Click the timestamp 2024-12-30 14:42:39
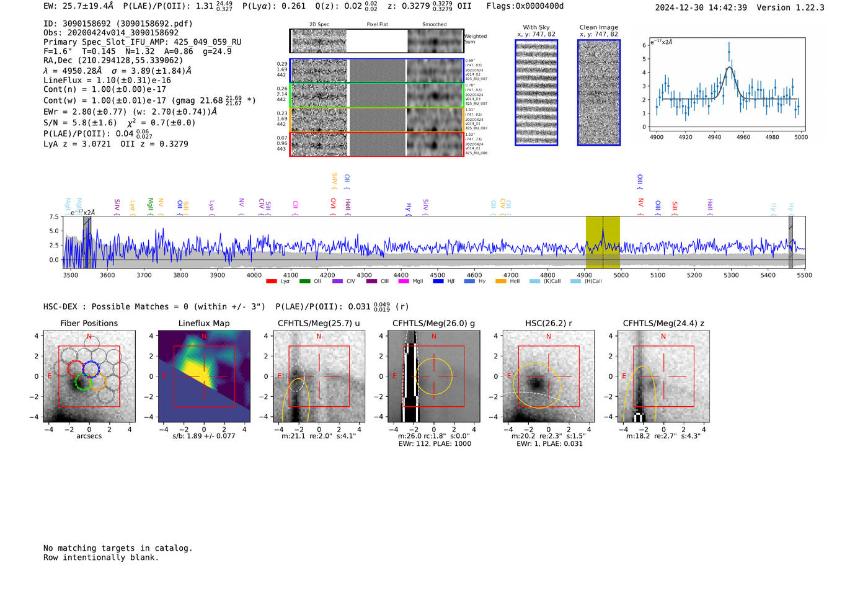This screenshot has width=868, height=591. click(701, 7)
